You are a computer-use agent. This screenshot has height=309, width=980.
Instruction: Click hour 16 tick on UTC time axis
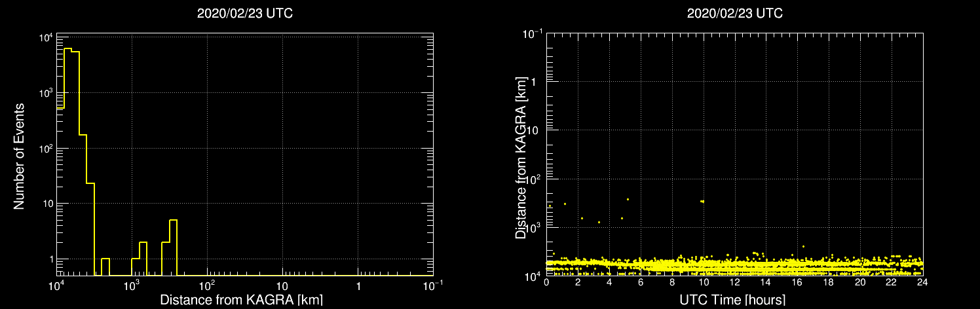pos(797,282)
